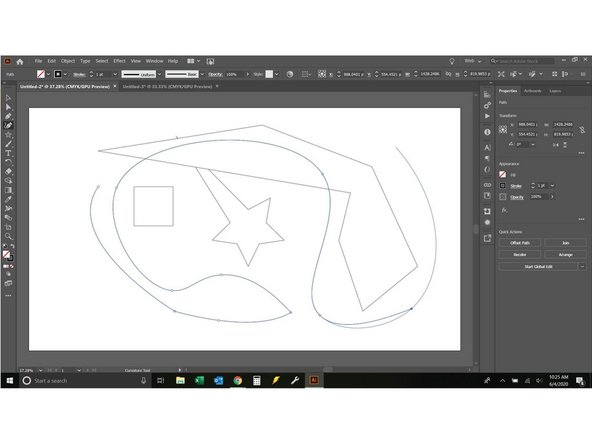Toggle Flip Horizontal in the Transform panel
Screen dimensions: 592x444
[556, 145]
